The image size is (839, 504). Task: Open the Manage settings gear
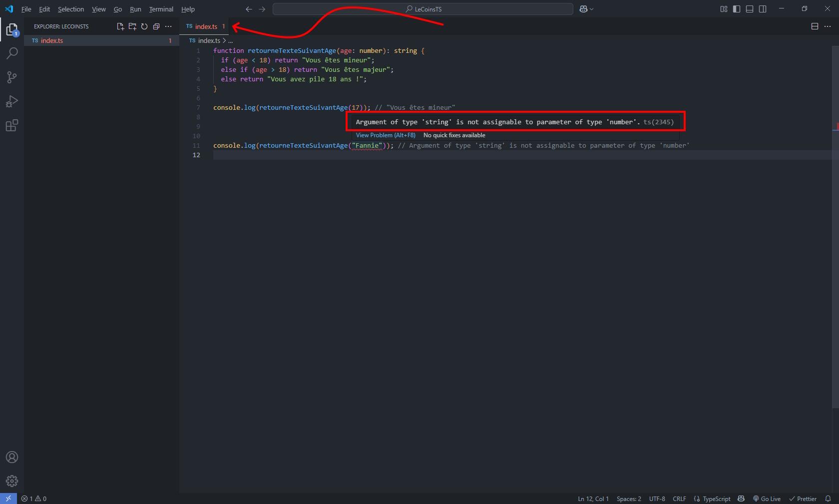click(12, 481)
